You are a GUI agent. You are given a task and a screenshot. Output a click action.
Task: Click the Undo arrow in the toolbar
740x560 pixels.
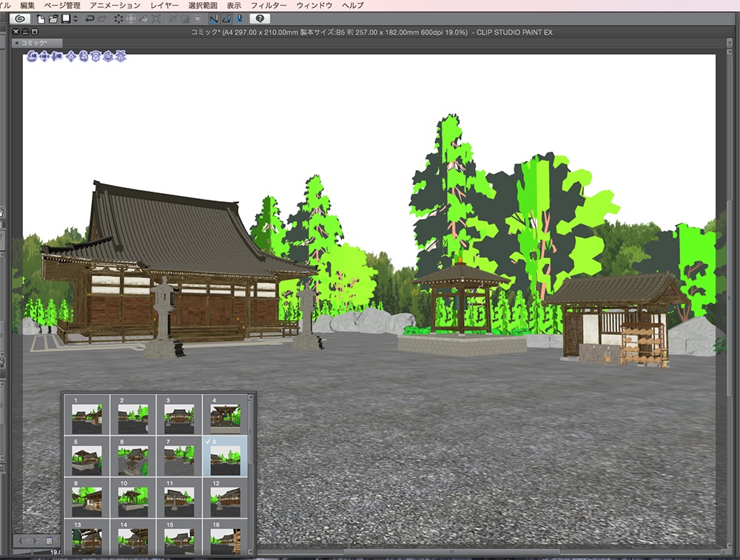click(89, 19)
